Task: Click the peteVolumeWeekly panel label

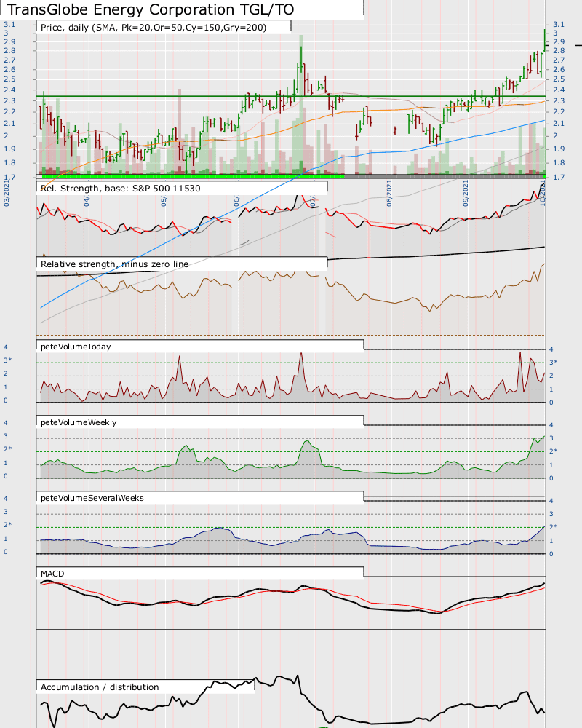Action: pyautogui.click(x=79, y=422)
